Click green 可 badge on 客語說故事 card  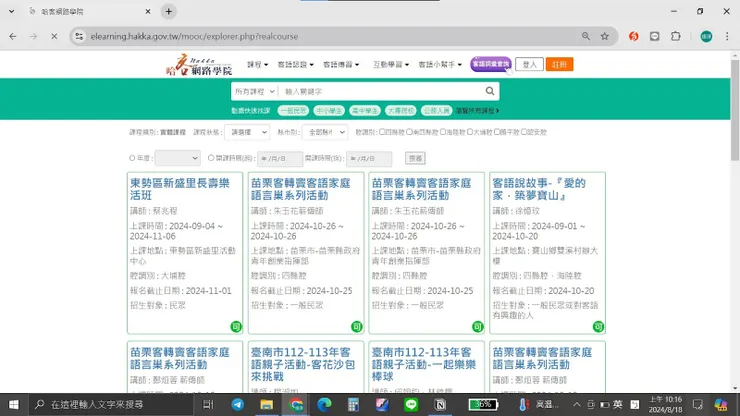[x=598, y=326]
